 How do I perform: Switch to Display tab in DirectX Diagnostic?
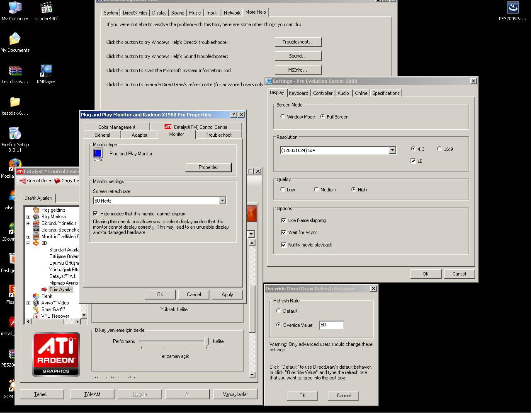click(x=159, y=13)
